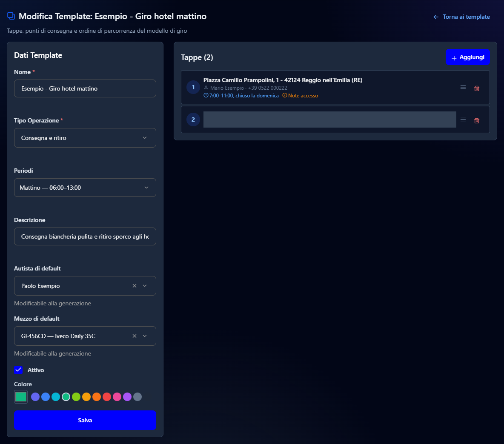The width and height of the screenshot is (504, 444).
Task: Open the Mezzo di default chevron
Action: (145, 336)
